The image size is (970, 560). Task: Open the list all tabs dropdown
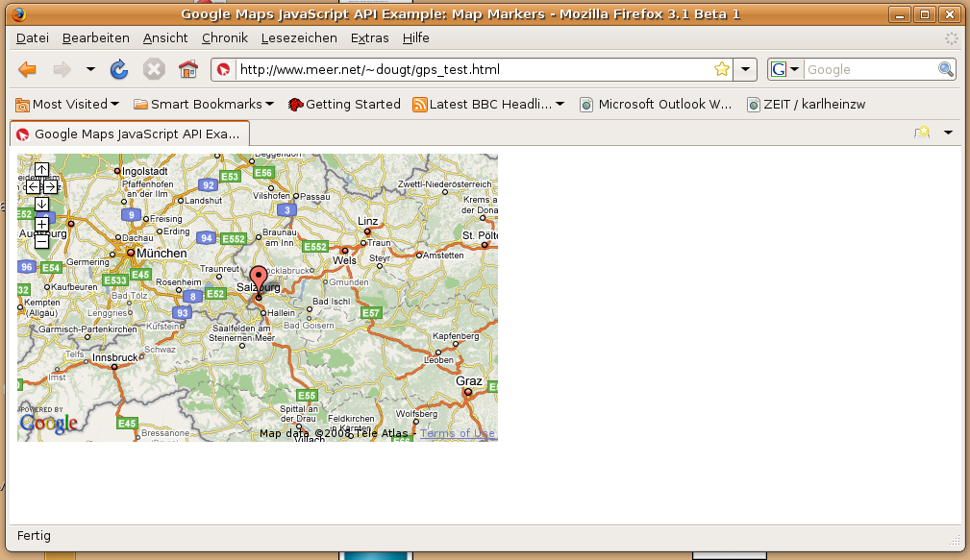(948, 133)
